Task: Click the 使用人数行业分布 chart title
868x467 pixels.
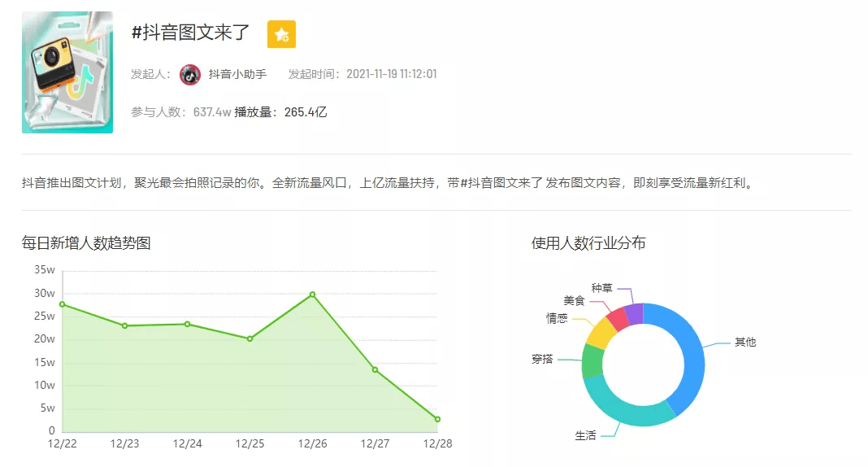Action: [588, 243]
